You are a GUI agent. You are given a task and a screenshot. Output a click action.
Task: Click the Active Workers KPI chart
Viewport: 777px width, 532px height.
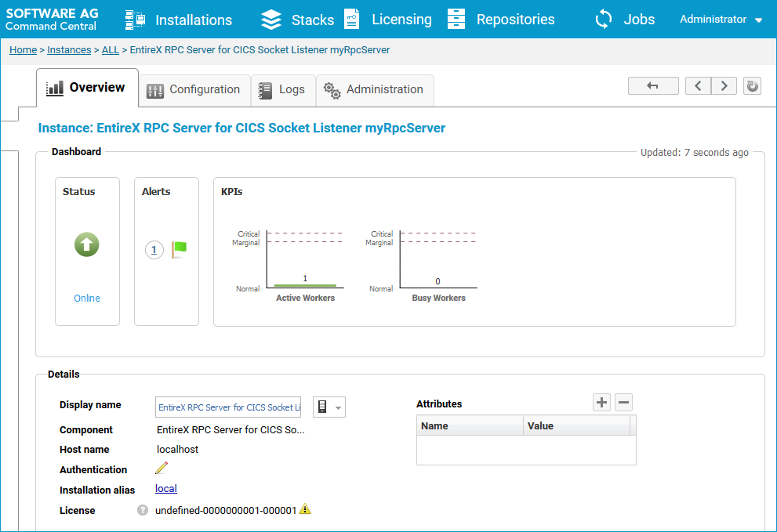305,265
